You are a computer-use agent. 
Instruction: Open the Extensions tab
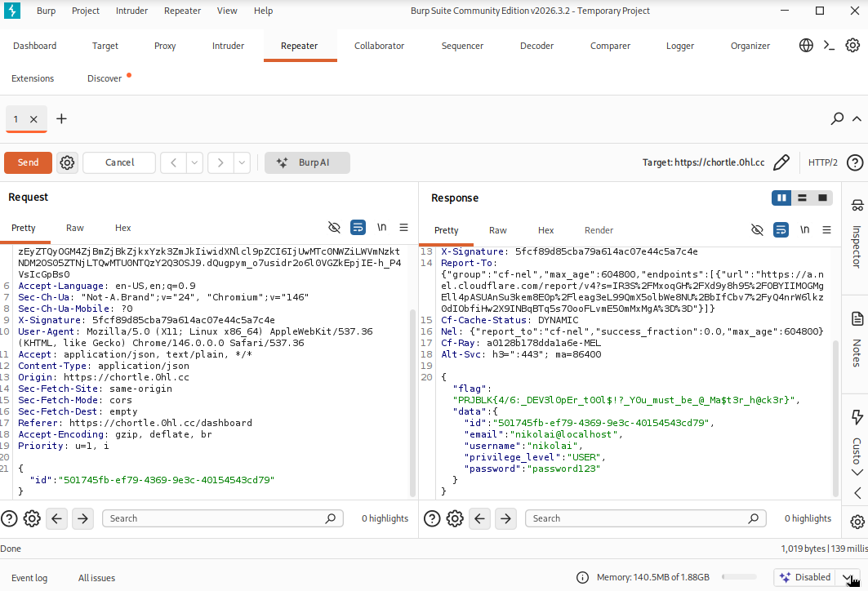(x=33, y=78)
